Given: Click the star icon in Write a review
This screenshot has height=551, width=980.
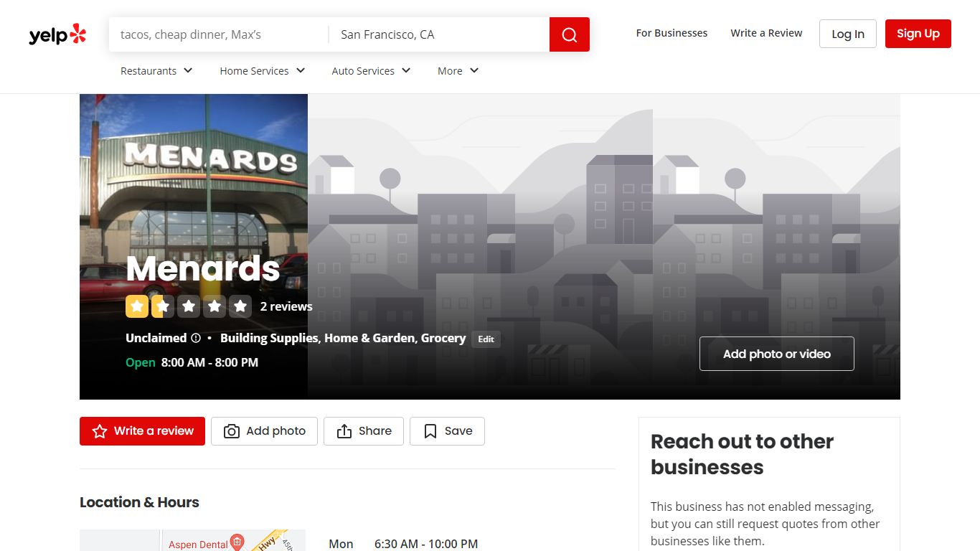Looking at the screenshot, I should [100, 431].
